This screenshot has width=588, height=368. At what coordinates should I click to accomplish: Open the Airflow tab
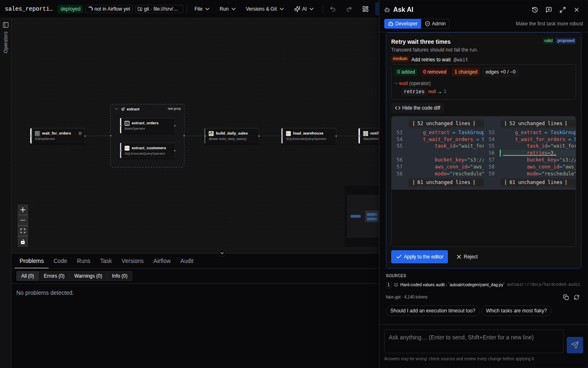pyautogui.click(x=162, y=261)
